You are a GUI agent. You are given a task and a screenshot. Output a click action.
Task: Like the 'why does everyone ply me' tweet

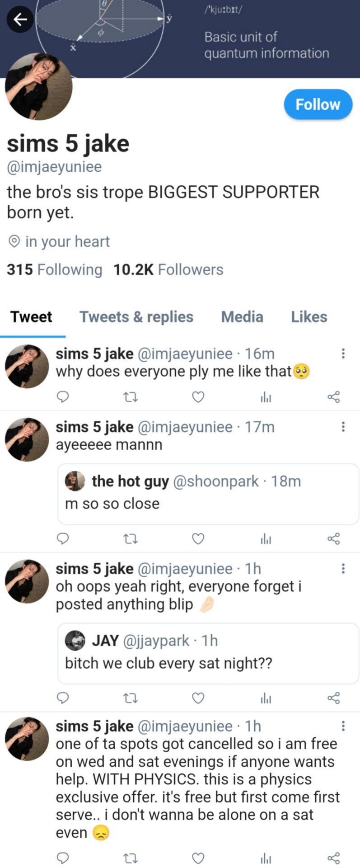(198, 397)
